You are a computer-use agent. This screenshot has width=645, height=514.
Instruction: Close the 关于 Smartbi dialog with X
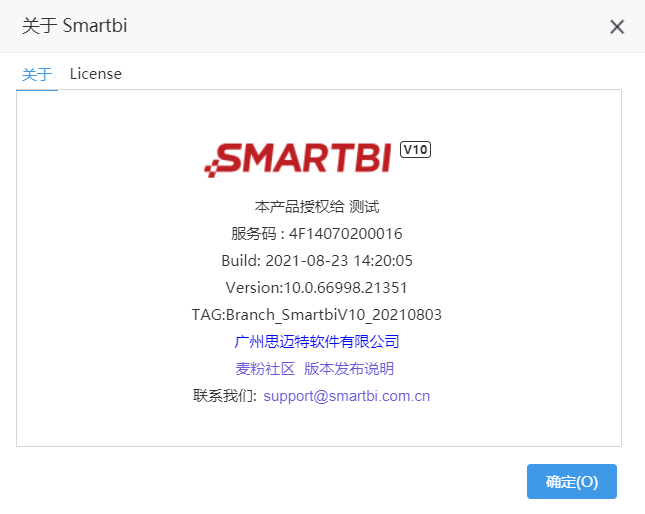(617, 27)
